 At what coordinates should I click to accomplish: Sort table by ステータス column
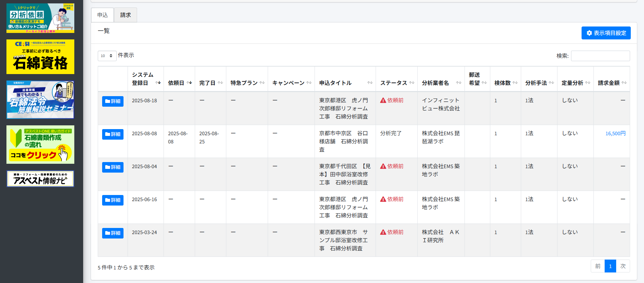click(x=412, y=83)
